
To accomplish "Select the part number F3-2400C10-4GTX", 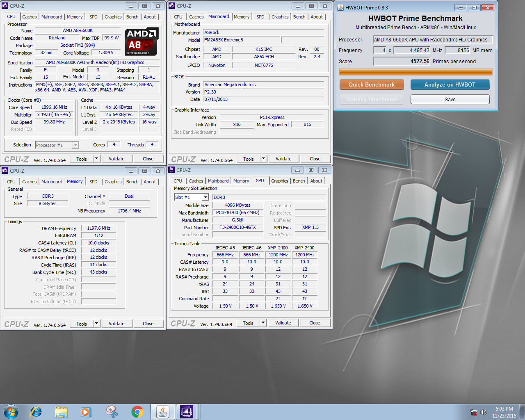I will click(237, 227).
